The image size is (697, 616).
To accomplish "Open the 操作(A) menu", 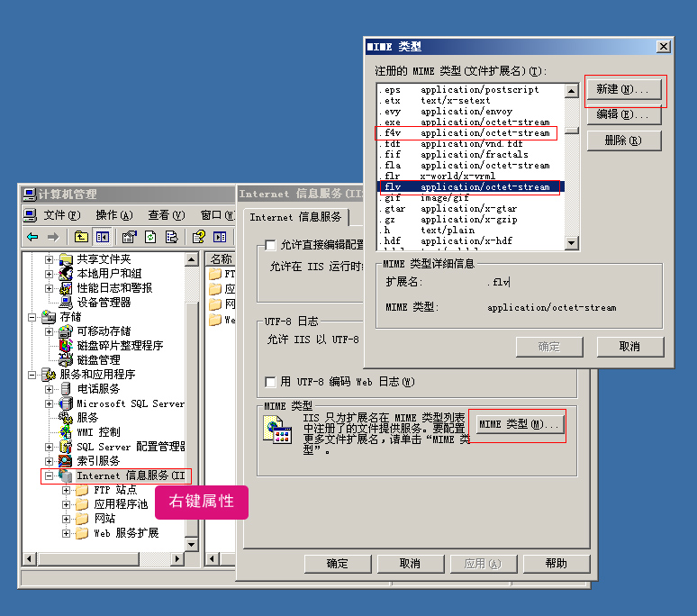I will 113,215.
